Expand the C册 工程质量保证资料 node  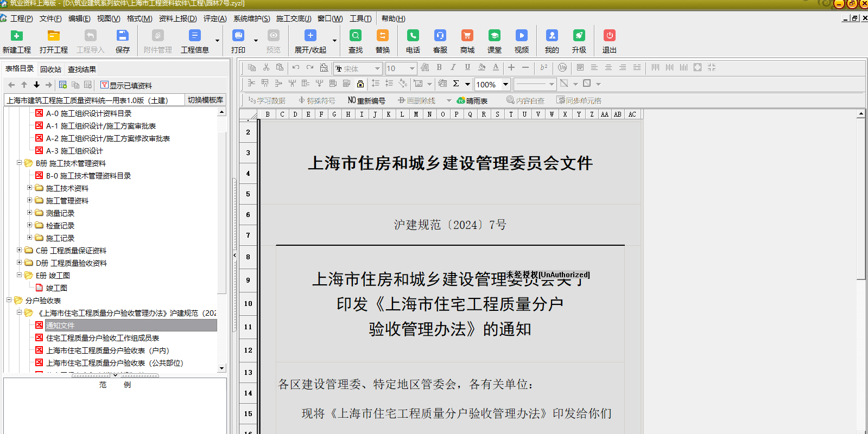pos(20,250)
